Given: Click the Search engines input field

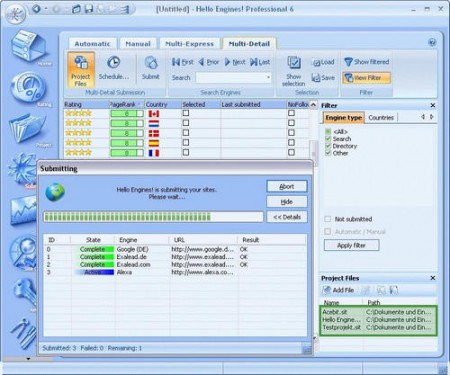Looking at the screenshot, I should pyautogui.click(x=233, y=78).
